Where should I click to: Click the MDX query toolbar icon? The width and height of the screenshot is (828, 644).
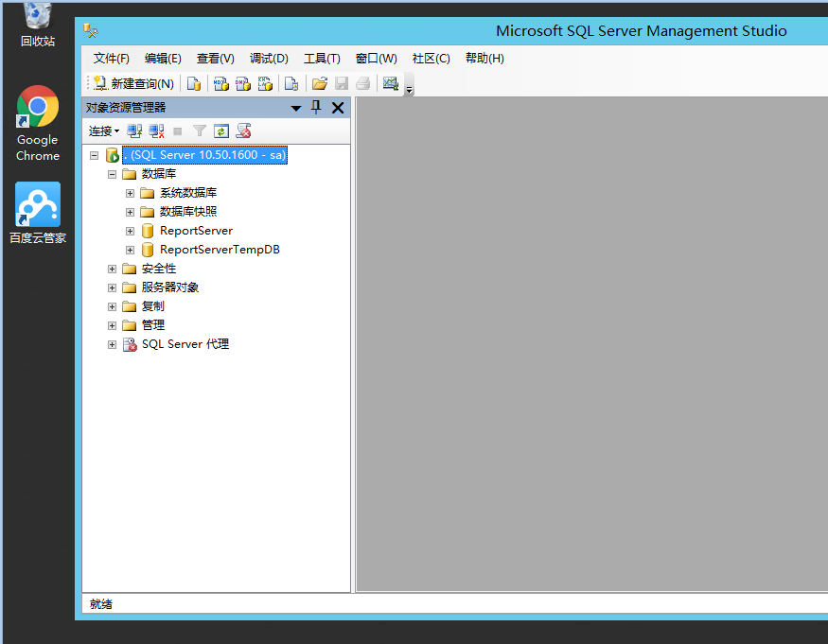220,83
